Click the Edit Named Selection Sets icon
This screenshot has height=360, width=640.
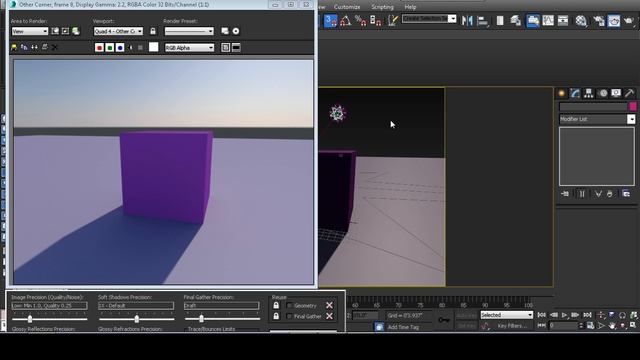point(392,20)
